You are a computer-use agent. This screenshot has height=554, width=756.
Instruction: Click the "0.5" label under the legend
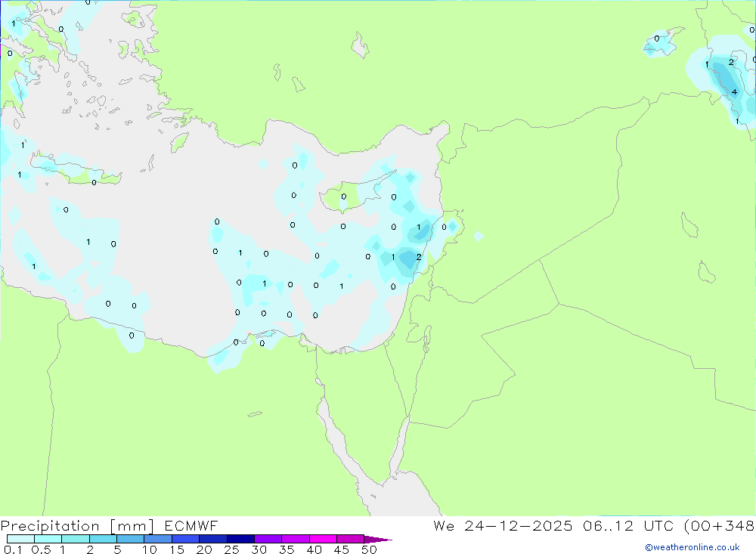[x=42, y=549]
